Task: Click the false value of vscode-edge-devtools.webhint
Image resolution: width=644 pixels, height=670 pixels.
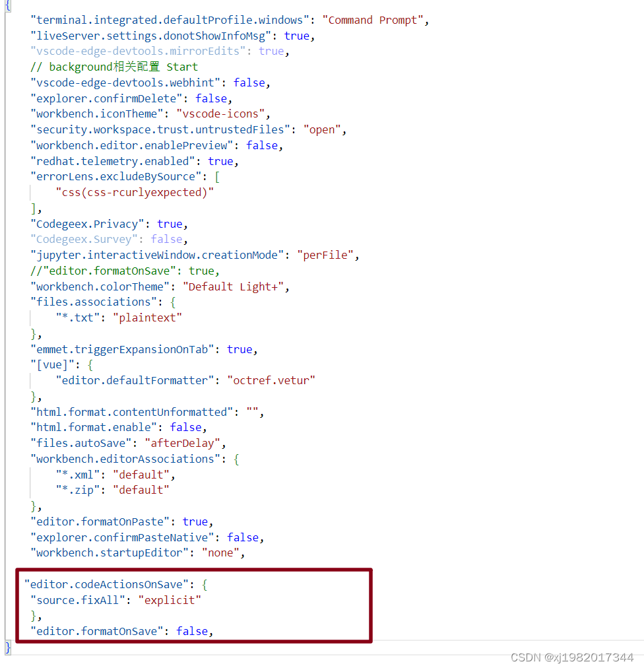Action: (x=249, y=82)
